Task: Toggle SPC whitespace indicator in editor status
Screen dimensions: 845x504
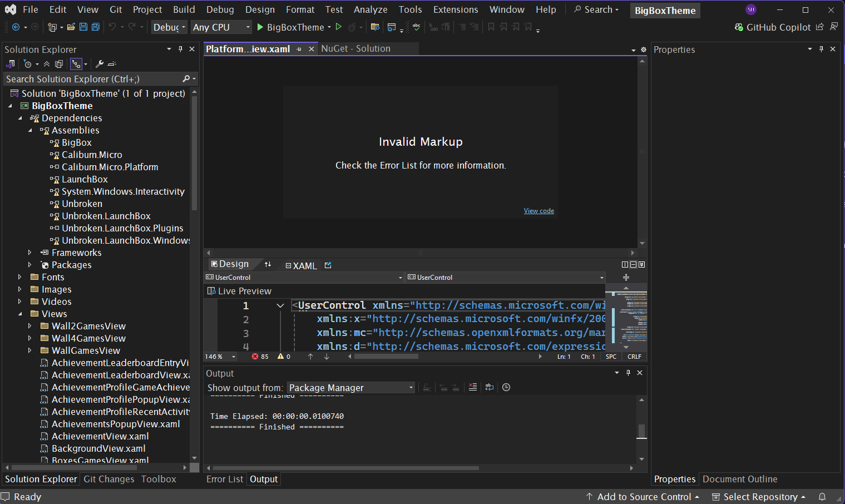Action: [x=611, y=357]
